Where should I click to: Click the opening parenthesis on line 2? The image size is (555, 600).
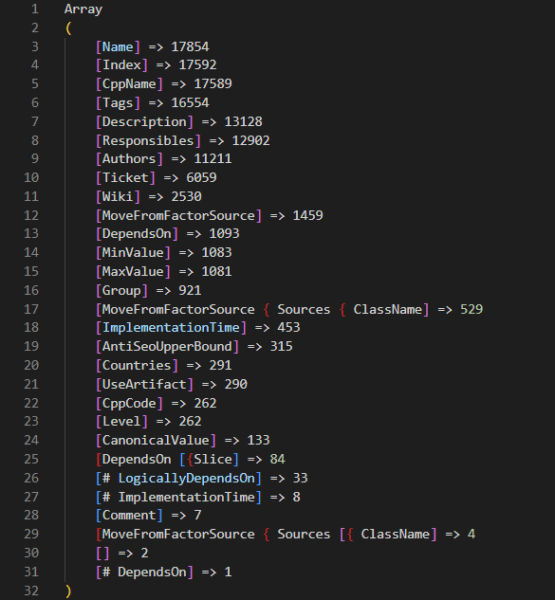pyautogui.click(x=69, y=28)
